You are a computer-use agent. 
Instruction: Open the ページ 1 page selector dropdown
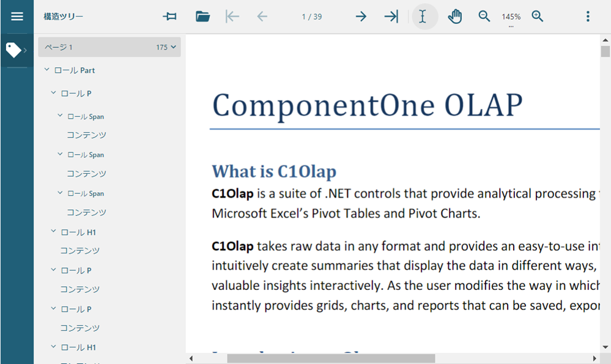[x=109, y=47]
